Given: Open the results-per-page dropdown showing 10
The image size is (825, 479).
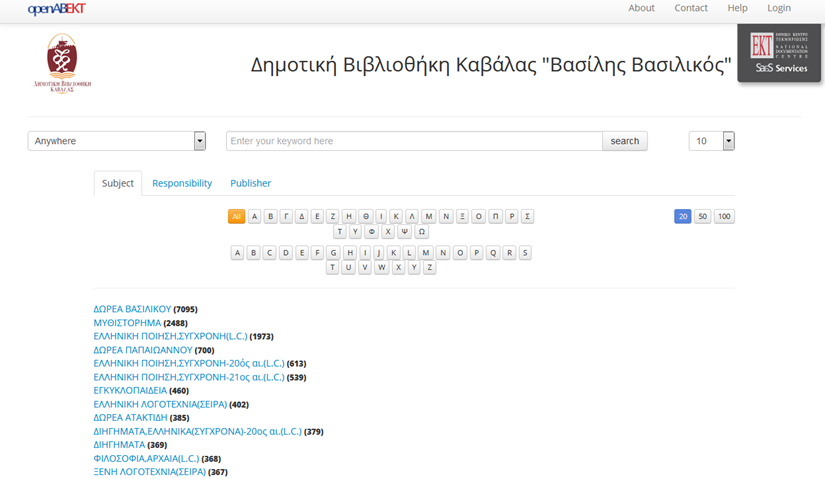Looking at the screenshot, I should point(711,141).
